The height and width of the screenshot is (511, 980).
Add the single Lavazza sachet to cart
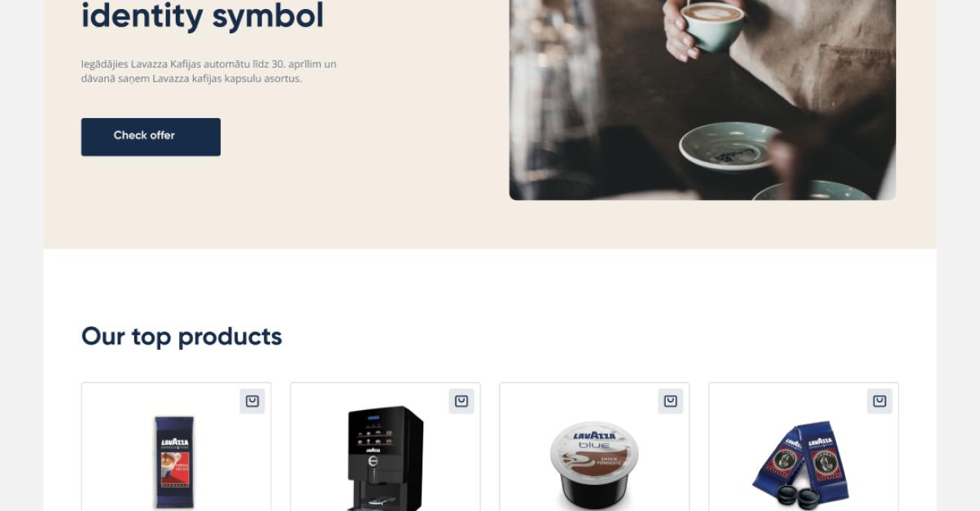click(x=252, y=401)
